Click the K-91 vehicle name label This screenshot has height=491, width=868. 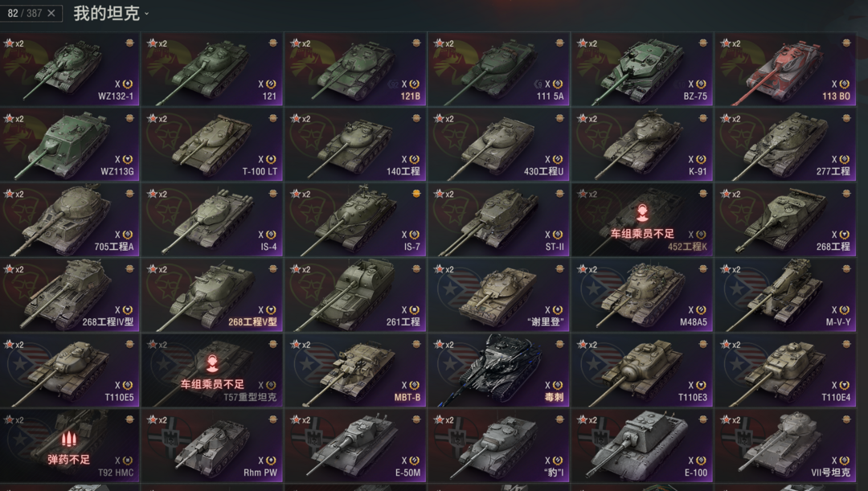pos(698,172)
